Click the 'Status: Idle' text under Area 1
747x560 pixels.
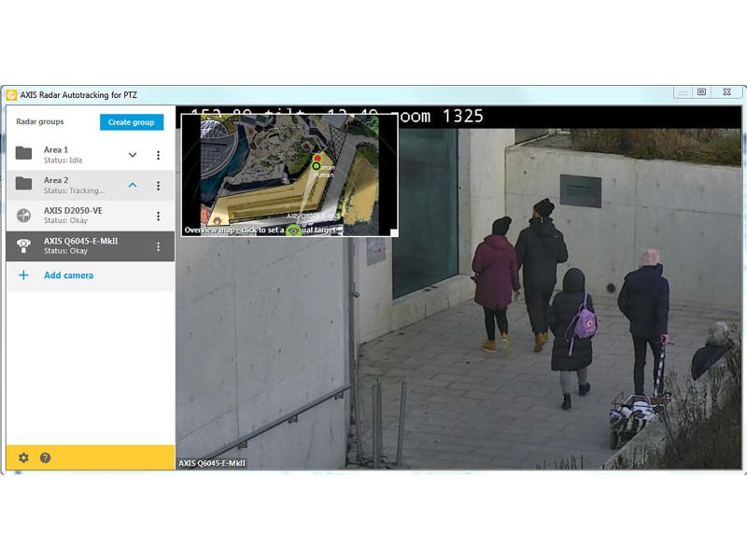coord(63,161)
